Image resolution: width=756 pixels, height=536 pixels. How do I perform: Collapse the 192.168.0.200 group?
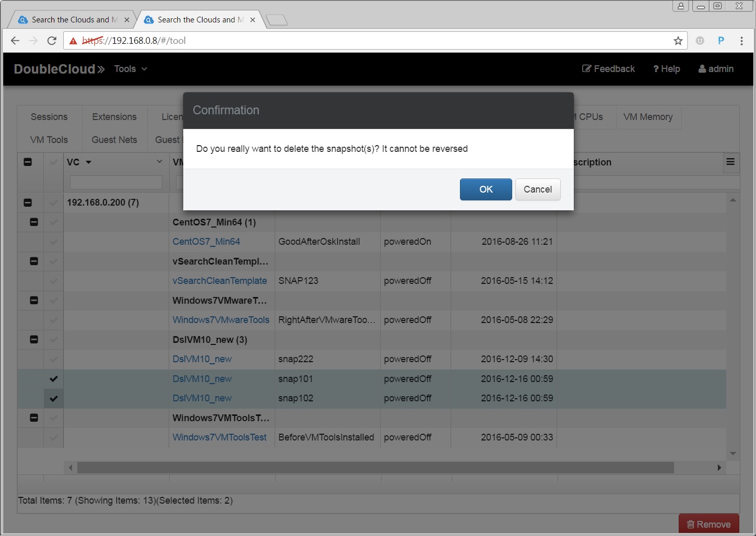[28, 203]
